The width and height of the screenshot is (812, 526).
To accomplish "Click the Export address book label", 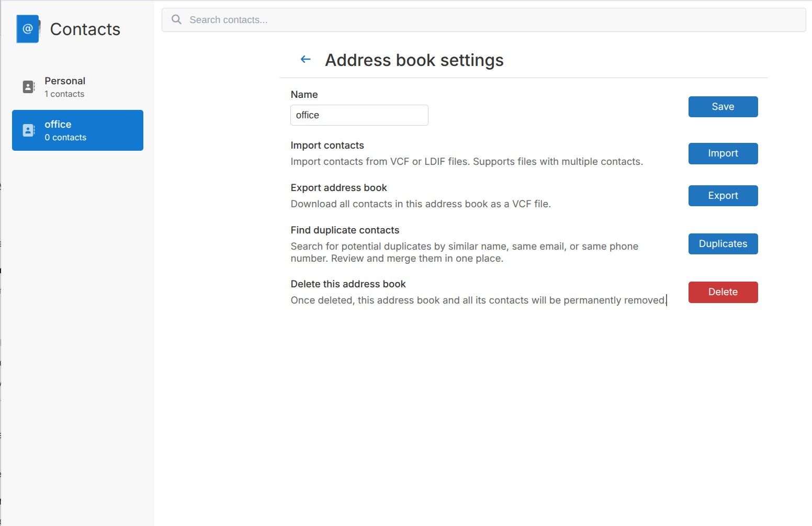I will (x=339, y=188).
